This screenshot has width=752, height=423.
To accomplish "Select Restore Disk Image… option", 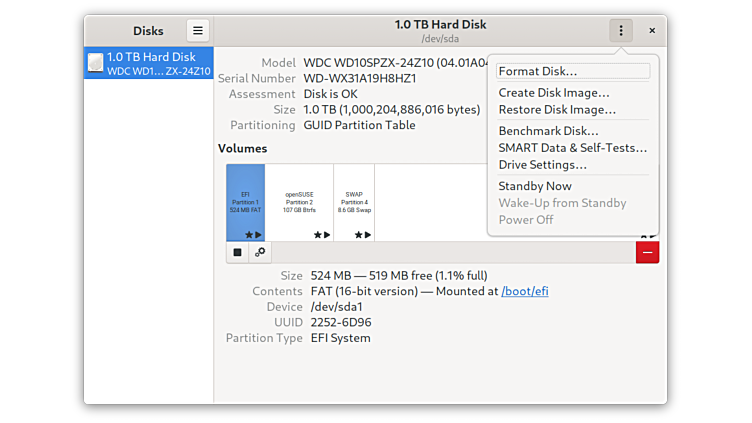I will point(557,109).
